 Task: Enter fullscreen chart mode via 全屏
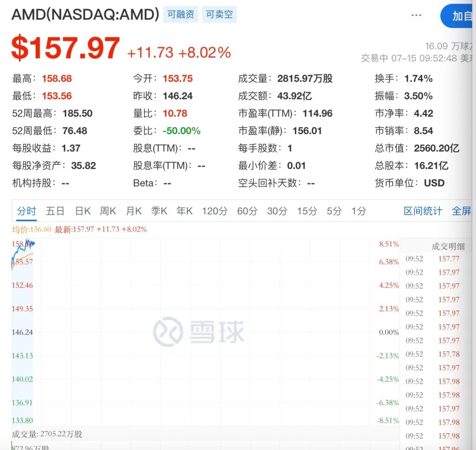click(x=462, y=211)
